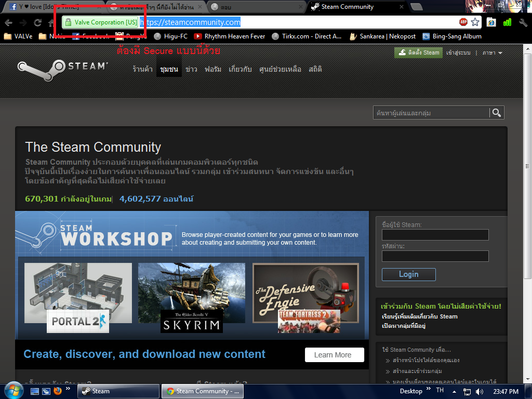Open ศูนย์ช่วยเหลือ support menu
The image size is (532, 399).
(280, 69)
